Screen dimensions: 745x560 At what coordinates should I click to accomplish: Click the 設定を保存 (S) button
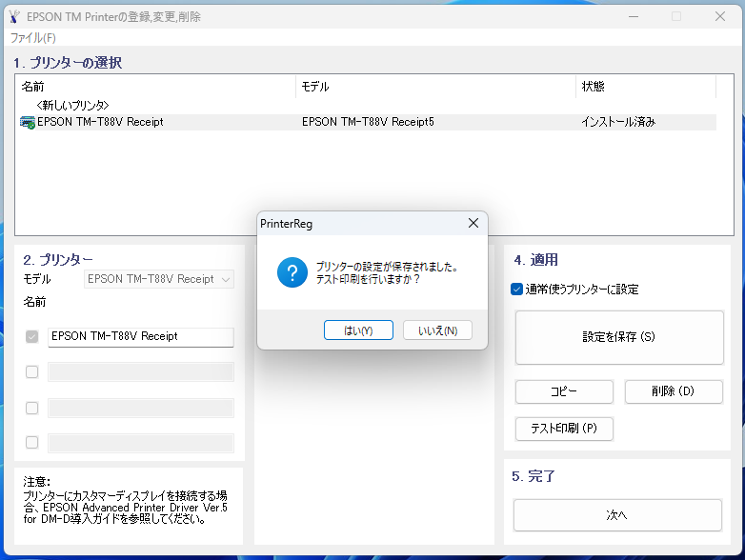point(619,337)
